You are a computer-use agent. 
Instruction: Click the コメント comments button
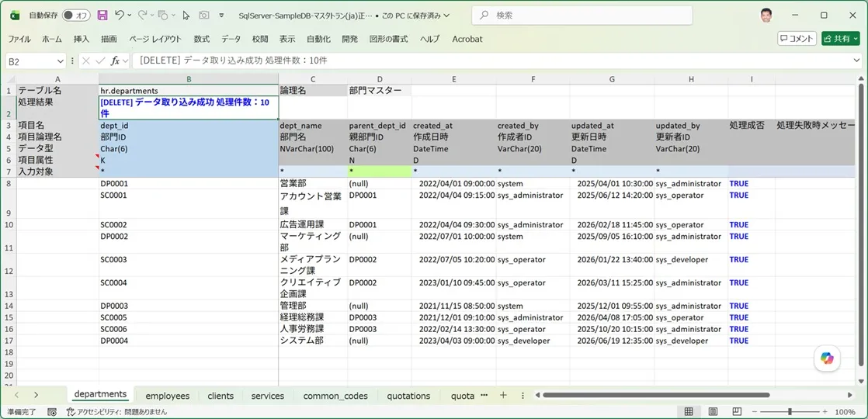(x=797, y=38)
